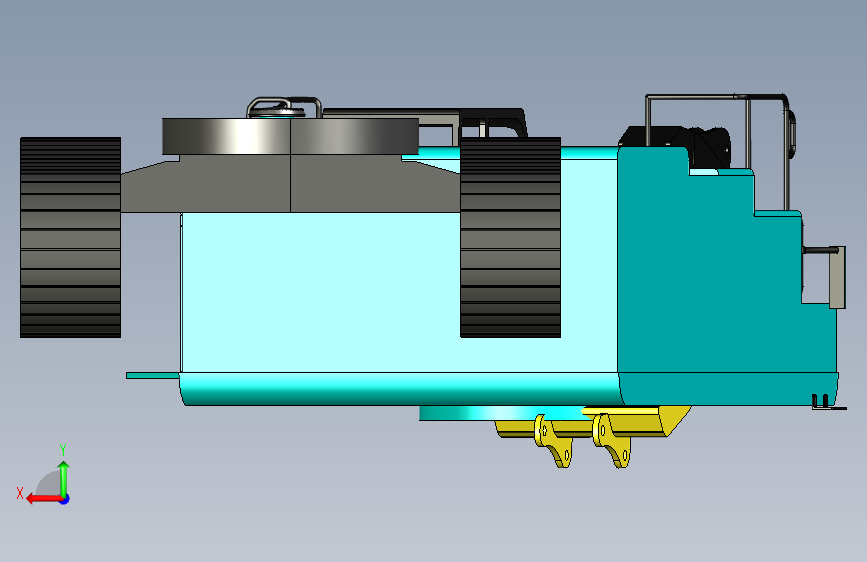Image resolution: width=867 pixels, height=562 pixels.
Task: Select the metallic slewing ring on top
Action: 290,136
